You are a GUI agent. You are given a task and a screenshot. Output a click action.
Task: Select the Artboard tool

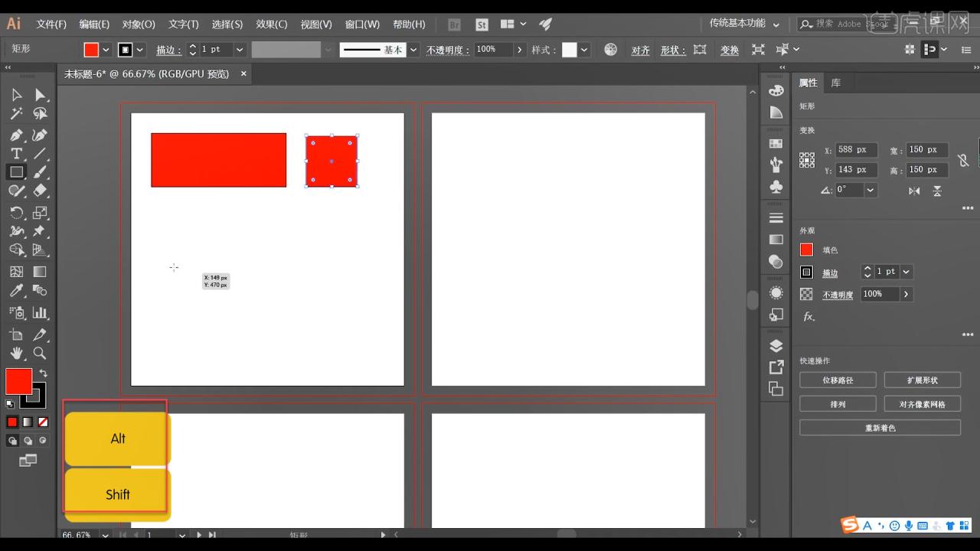click(x=16, y=334)
